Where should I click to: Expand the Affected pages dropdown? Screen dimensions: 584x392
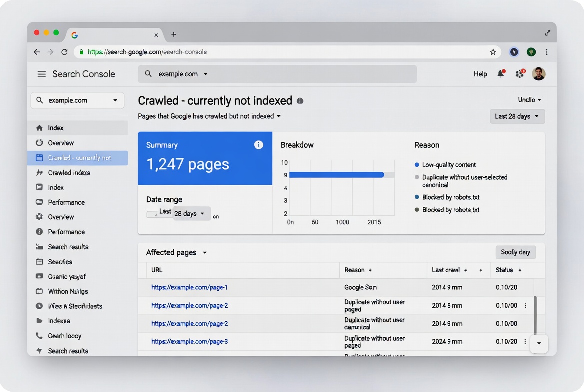click(176, 252)
